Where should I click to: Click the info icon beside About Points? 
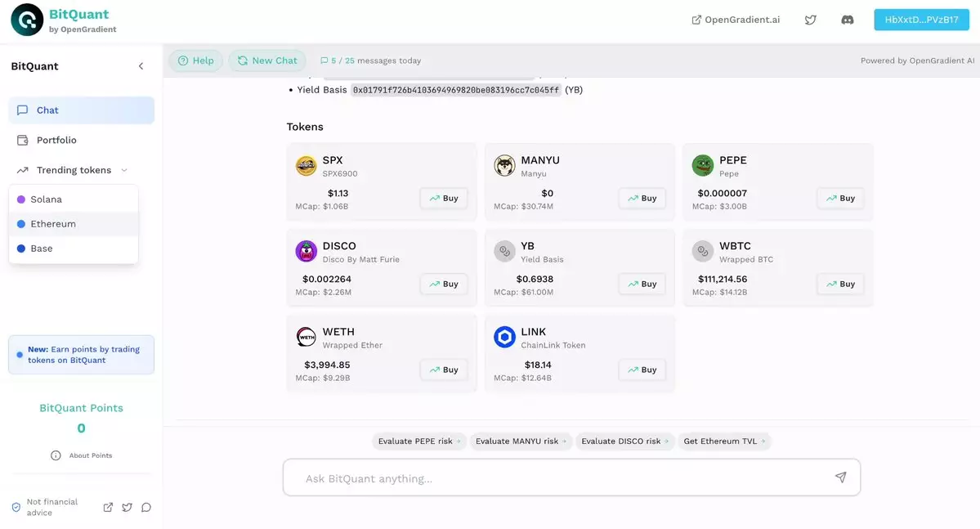56,455
